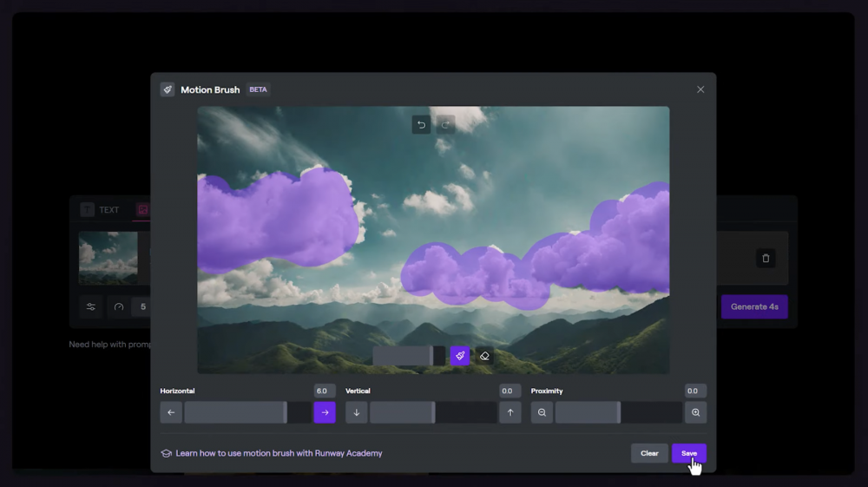Click the up arrow for Vertical motion

click(510, 412)
